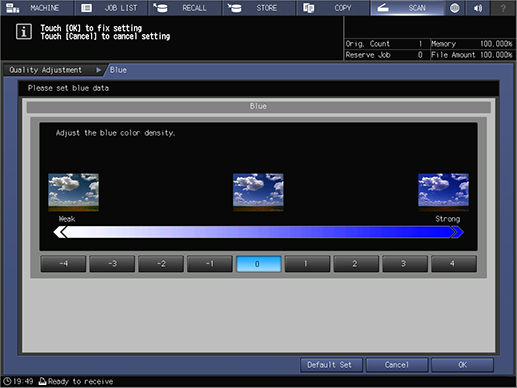Click the white left arrow on gradient
Screen dimensions: 517x388
pos(60,232)
